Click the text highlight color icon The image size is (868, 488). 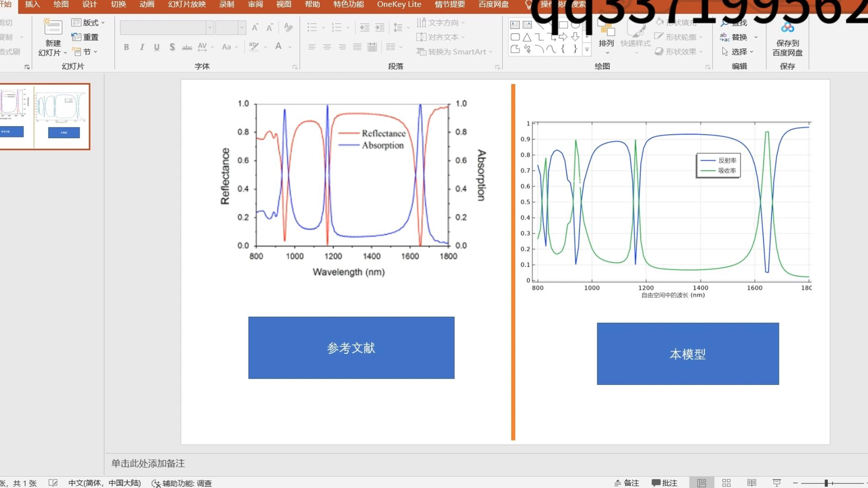click(254, 47)
